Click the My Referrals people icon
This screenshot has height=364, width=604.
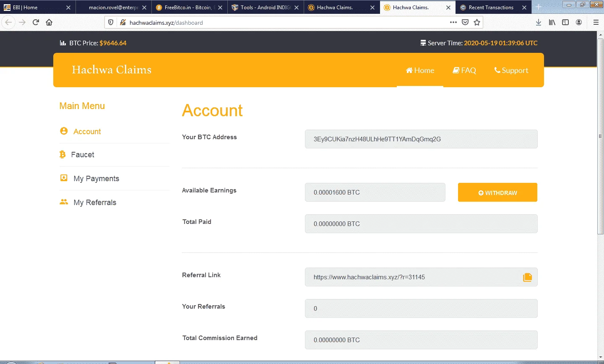[x=64, y=202]
